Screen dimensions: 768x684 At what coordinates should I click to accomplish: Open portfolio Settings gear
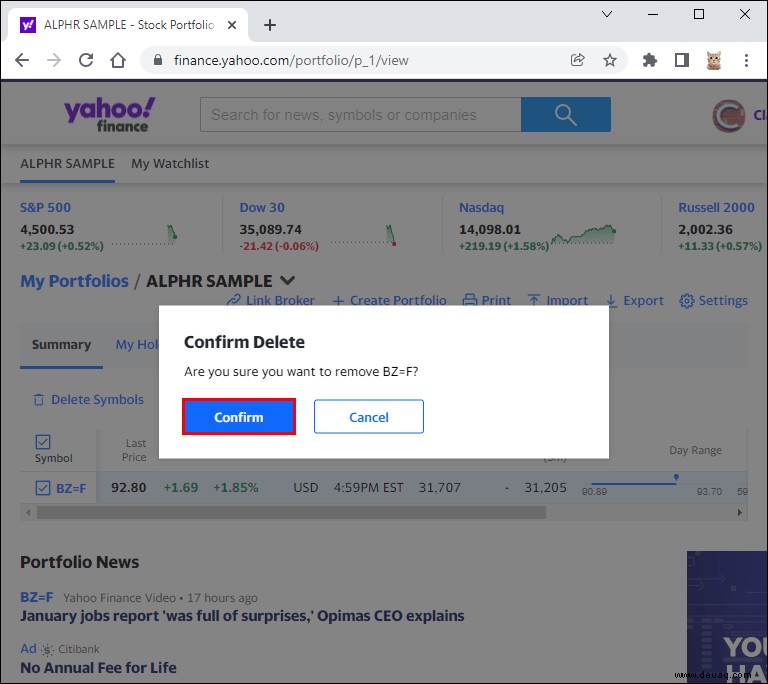point(714,300)
